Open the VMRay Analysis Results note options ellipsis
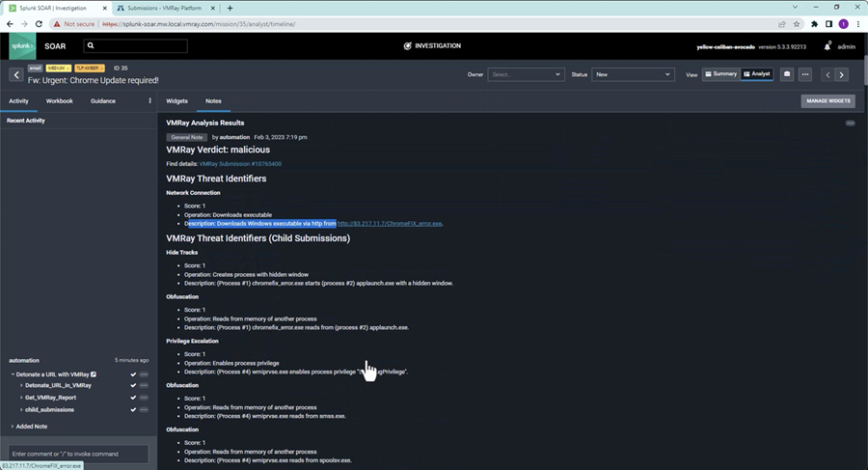Screen dimensions: 868x470 (x=851, y=123)
